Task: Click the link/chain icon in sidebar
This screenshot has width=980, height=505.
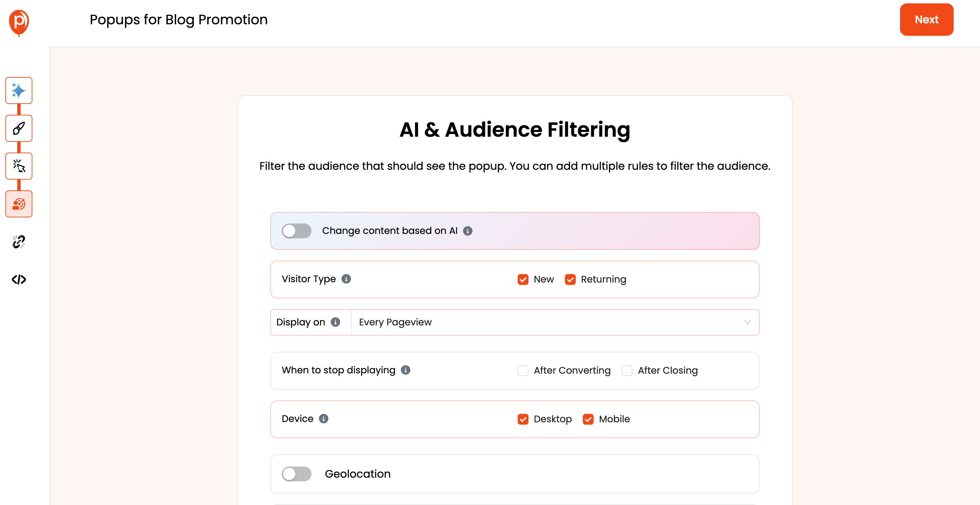Action: (19, 242)
